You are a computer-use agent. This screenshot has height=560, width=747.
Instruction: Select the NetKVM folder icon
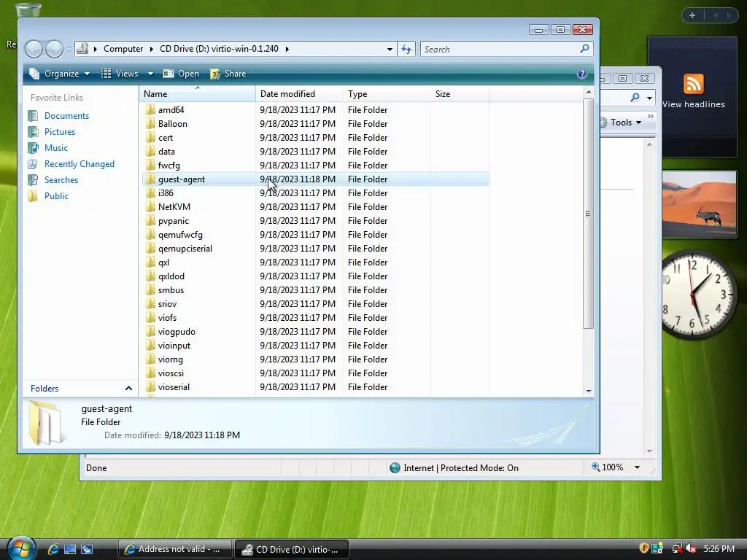[150, 206]
